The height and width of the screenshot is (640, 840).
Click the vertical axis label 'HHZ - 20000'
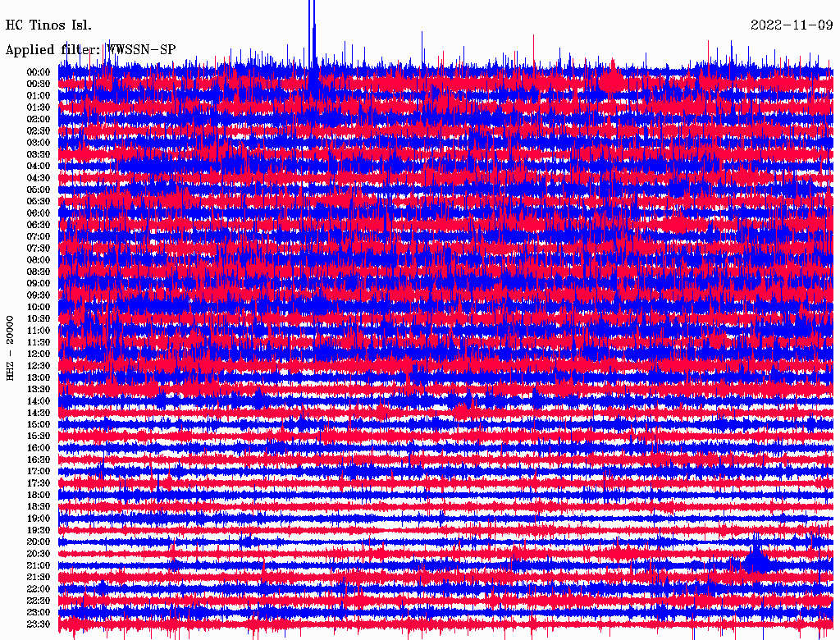tap(10, 349)
